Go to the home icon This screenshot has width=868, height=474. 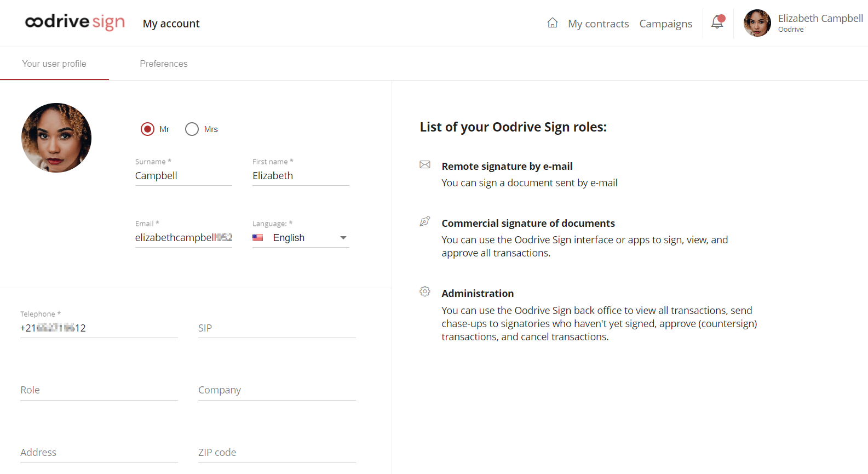[553, 23]
